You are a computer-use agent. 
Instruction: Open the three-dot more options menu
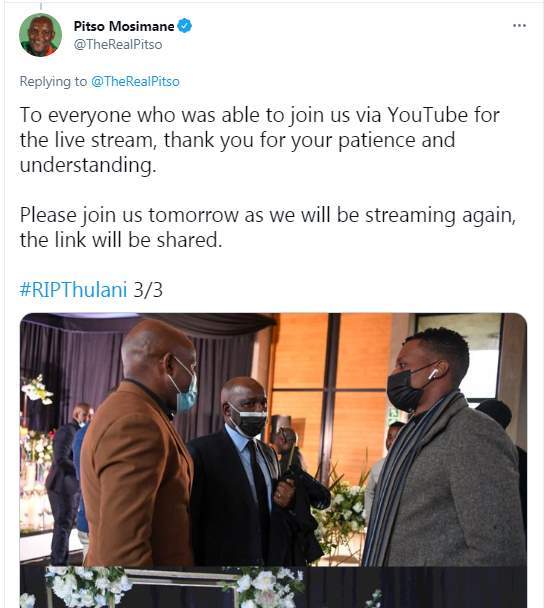tap(519, 26)
